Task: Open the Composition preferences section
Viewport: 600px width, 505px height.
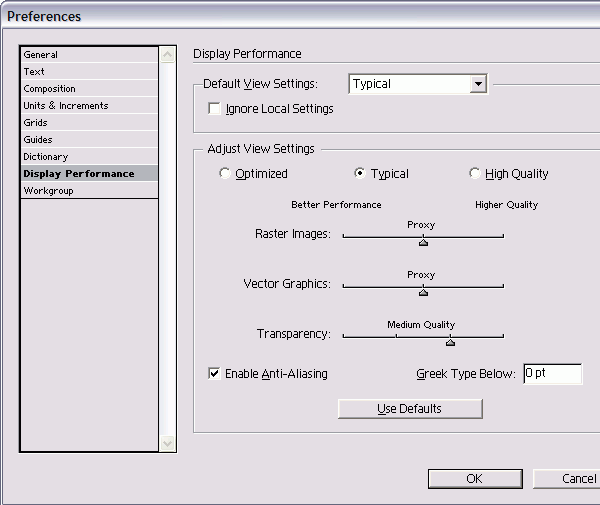Action: click(50, 89)
